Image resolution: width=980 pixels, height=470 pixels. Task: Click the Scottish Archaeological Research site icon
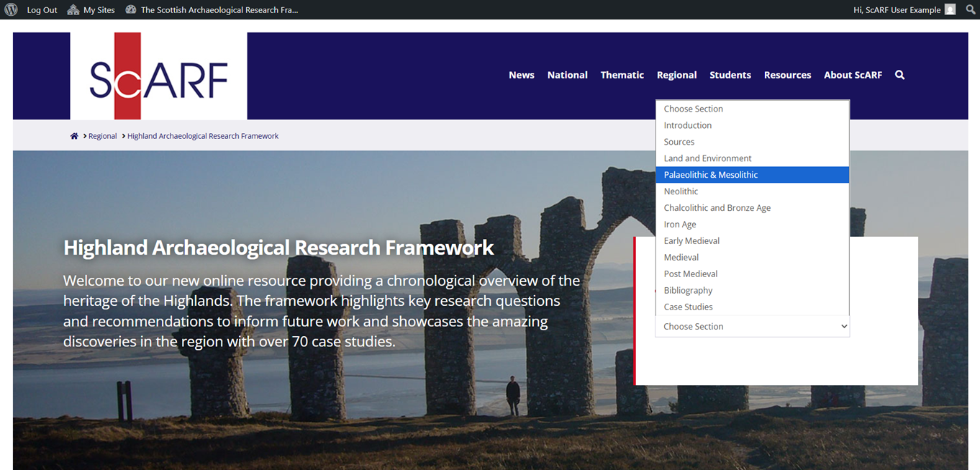(x=130, y=9)
